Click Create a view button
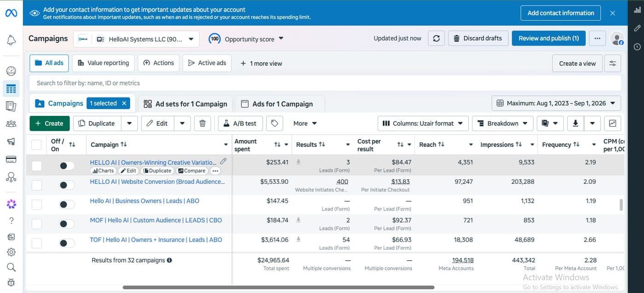 tap(577, 63)
